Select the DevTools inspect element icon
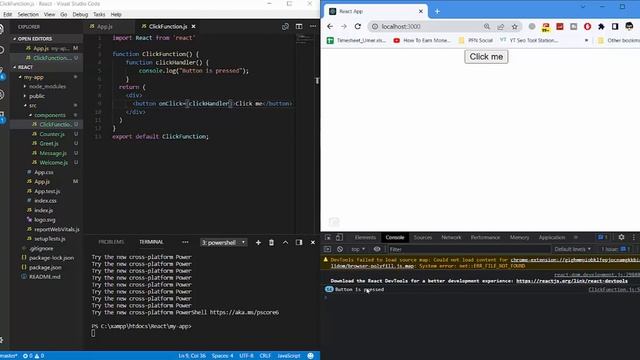Screen dimensions: 640x360 (328, 238)
